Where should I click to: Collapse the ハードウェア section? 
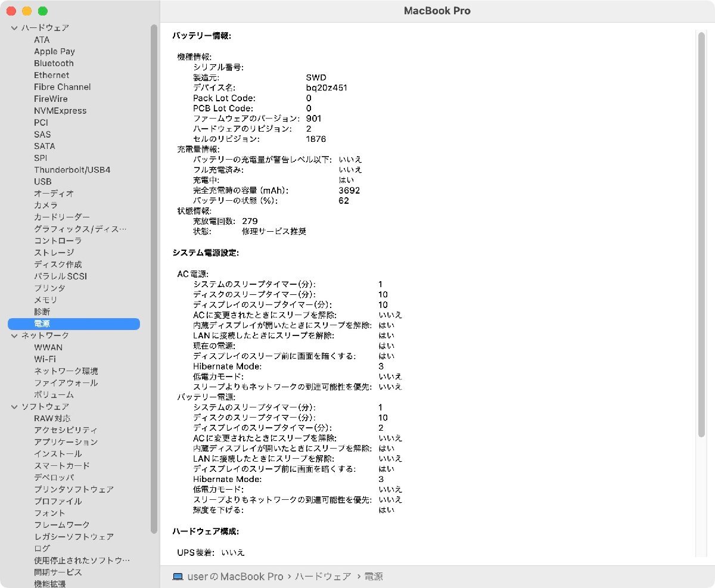(14, 28)
